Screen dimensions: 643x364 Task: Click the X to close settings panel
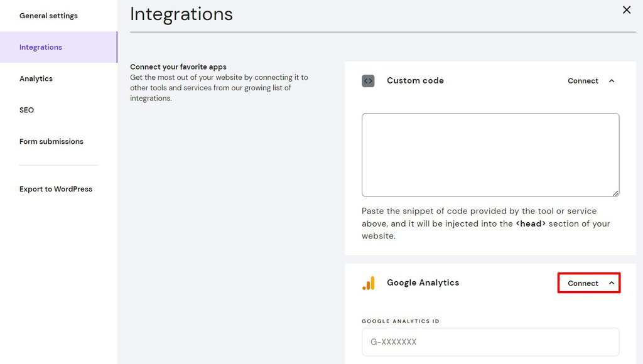coord(626,9)
